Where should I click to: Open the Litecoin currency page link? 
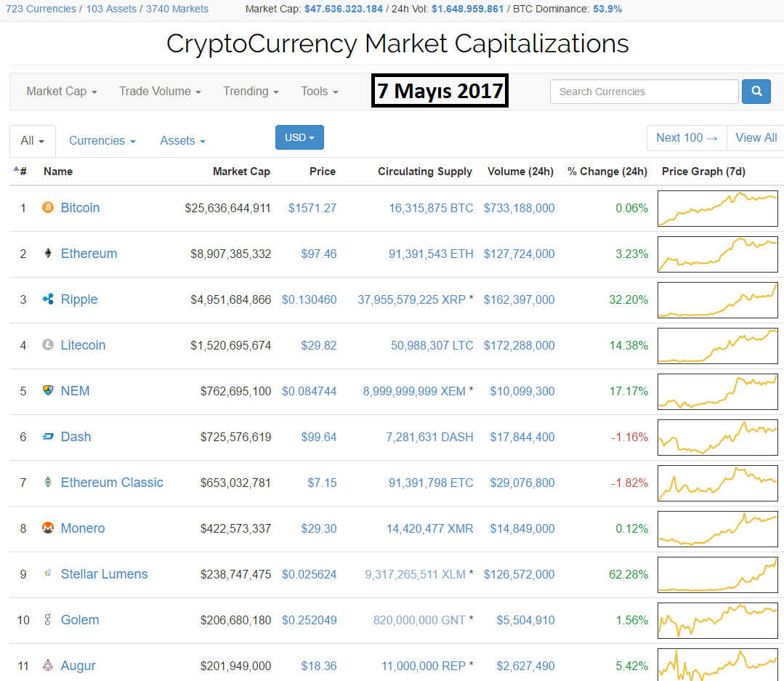coord(83,345)
